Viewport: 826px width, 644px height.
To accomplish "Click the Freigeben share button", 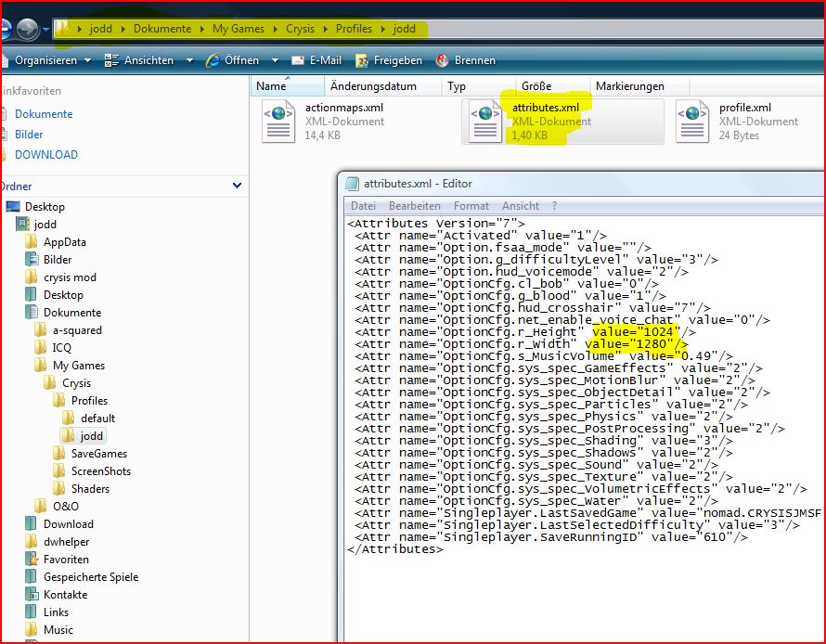I will 389,60.
